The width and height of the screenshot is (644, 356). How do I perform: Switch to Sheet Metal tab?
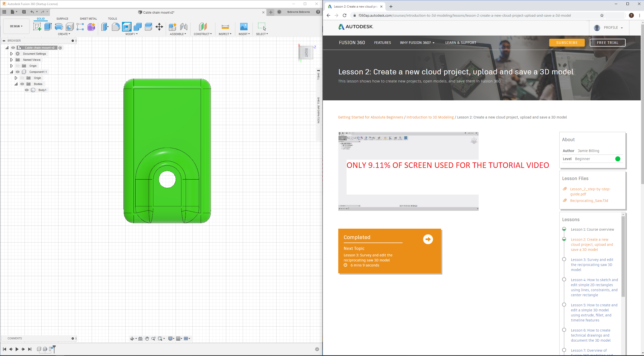[x=88, y=18]
